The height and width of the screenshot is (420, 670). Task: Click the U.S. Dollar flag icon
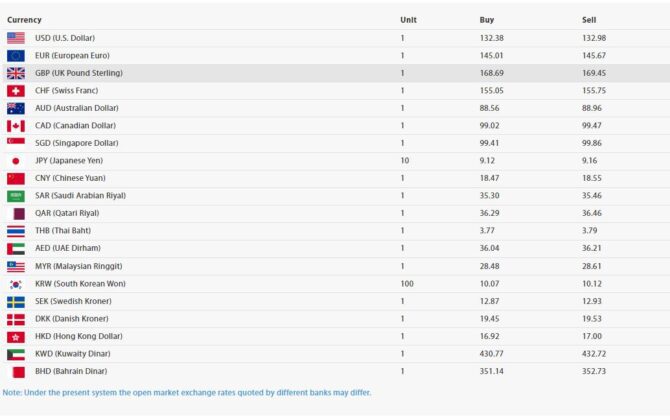[x=16, y=38]
